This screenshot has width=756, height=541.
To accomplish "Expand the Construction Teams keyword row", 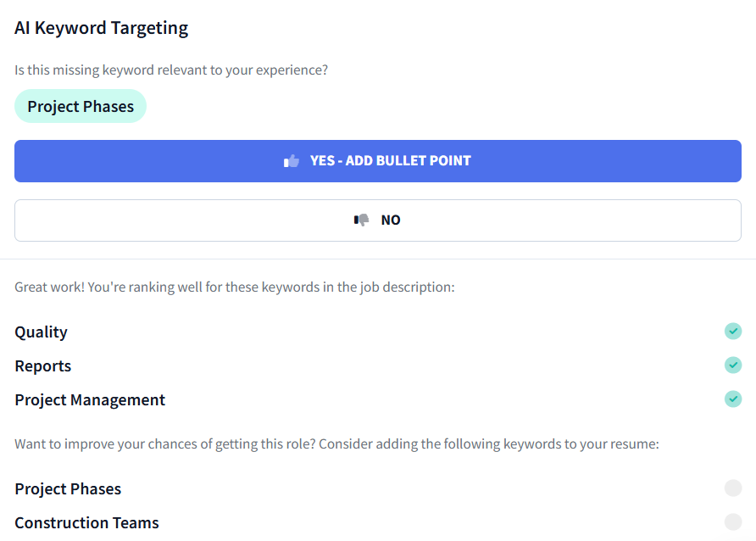I will point(86,522).
